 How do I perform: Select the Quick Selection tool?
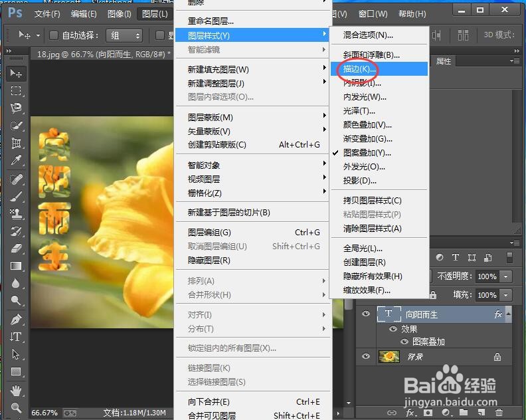coord(16,126)
